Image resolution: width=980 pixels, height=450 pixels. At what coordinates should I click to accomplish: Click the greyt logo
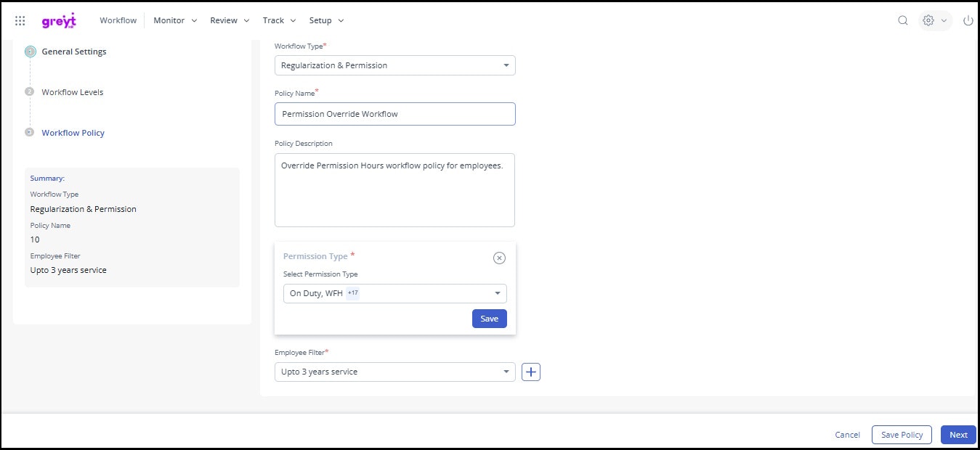59,20
